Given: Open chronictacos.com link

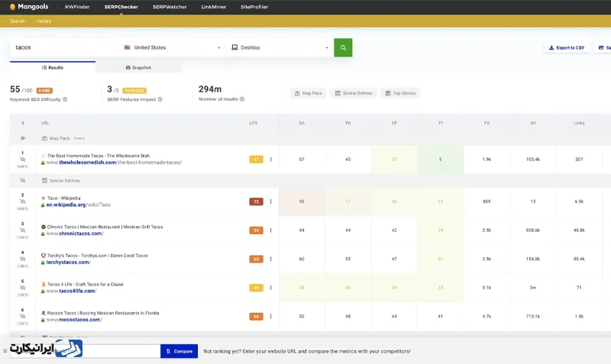Looking at the screenshot, I should coord(75,234).
